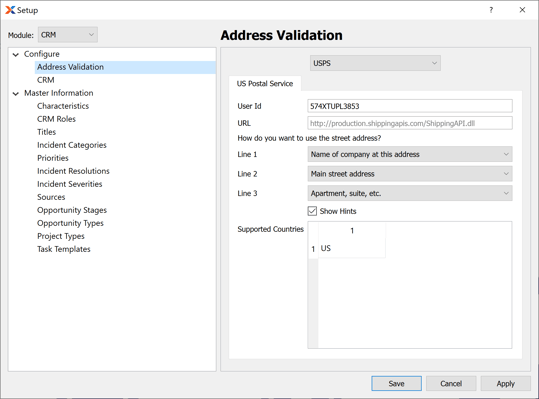539x399 pixels.
Task: Toggle the Show Hints checkbox
Action: click(x=312, y=211)
